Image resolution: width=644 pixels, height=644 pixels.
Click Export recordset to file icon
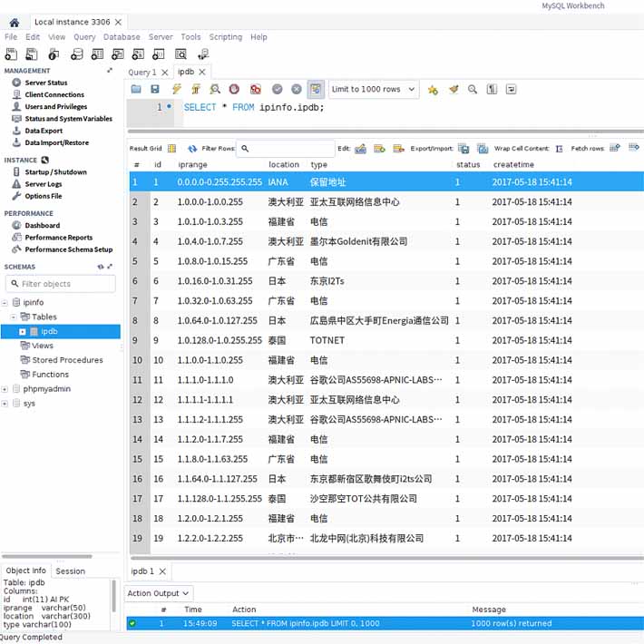coord(463,148)
